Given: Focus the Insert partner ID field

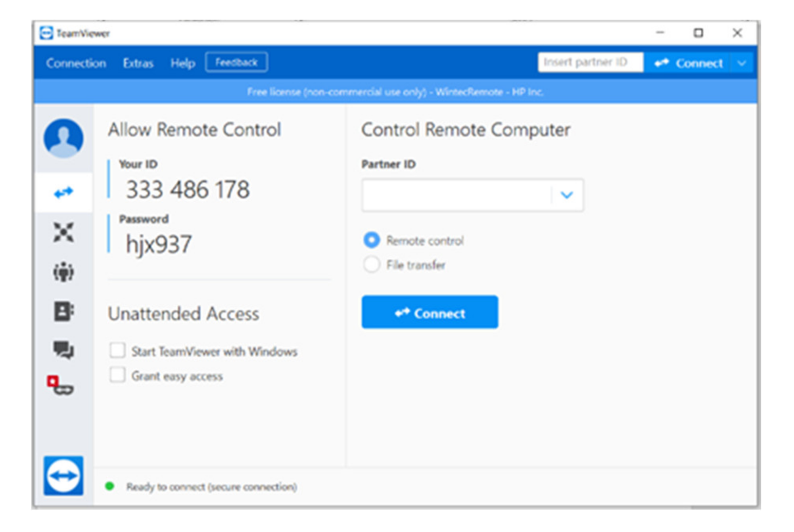Looking at the screenshot, I should (590, 62).
